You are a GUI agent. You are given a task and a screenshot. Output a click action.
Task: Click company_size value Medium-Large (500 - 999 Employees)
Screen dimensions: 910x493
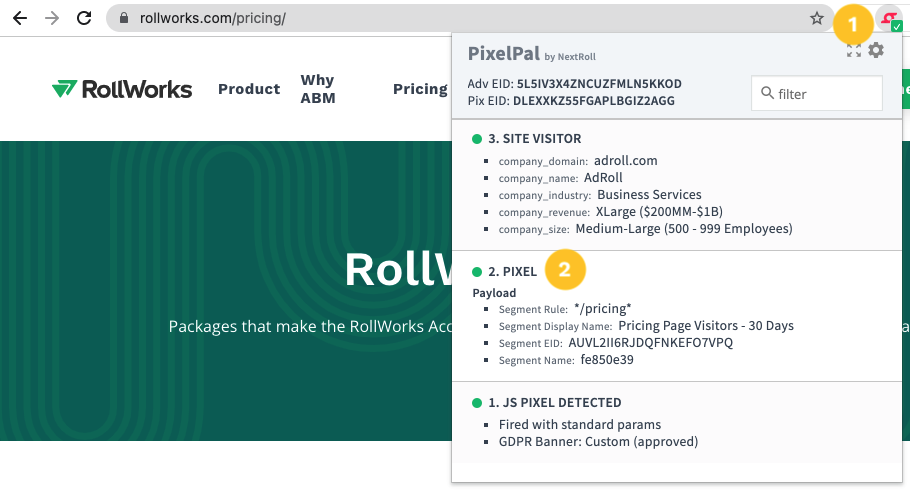(x=684, y=229)
